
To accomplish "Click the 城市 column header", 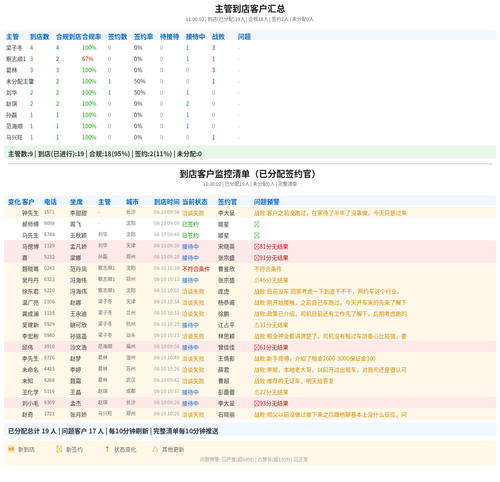I will [x=132, y=202].
